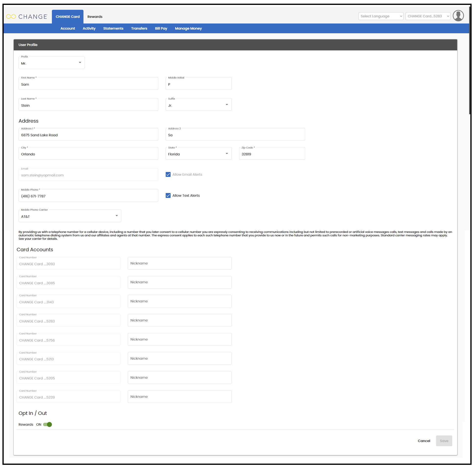
Task: Open the Statements menu item
Action: tap(113, 29)
